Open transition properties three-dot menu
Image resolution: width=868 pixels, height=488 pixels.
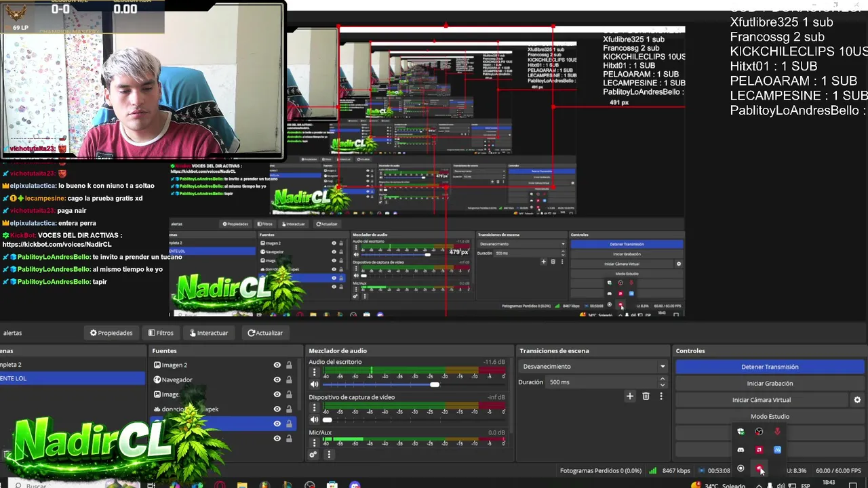tap(661, 396)
